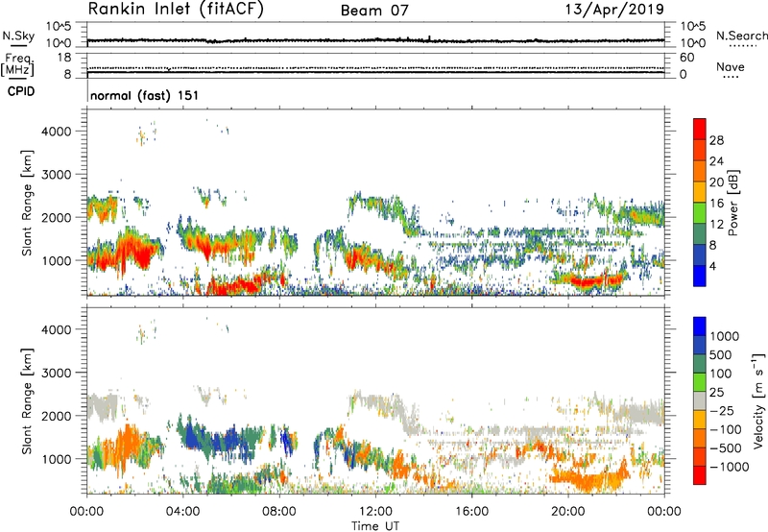The height and width of the screenshot is (532, 768).
Task: Click the "16" power colorbar label
Action: (x=716, y=204)
